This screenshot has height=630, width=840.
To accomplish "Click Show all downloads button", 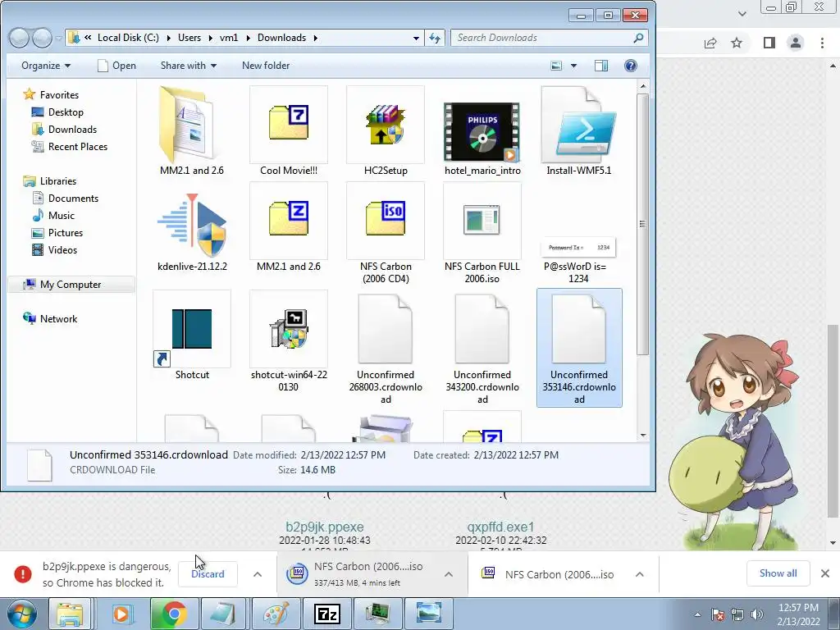I will [778, 573].
